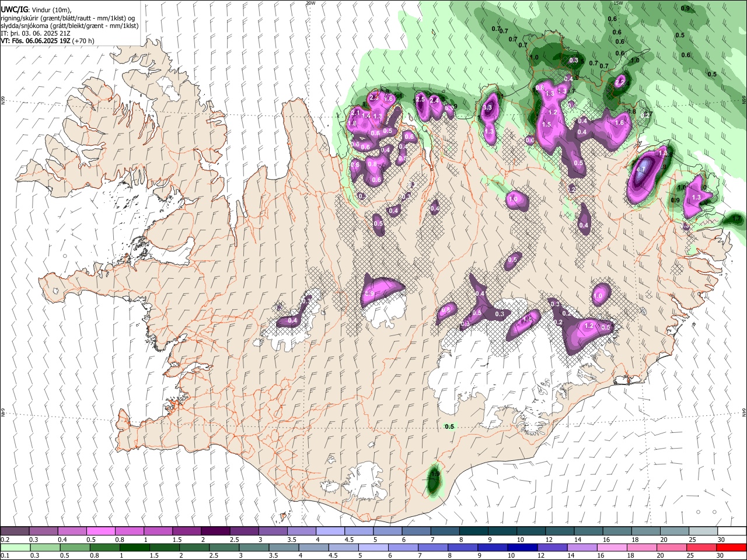Click the "slydda/snjókoma" legend description line
This screenshot has width=747, height=560.
point(69,26)
